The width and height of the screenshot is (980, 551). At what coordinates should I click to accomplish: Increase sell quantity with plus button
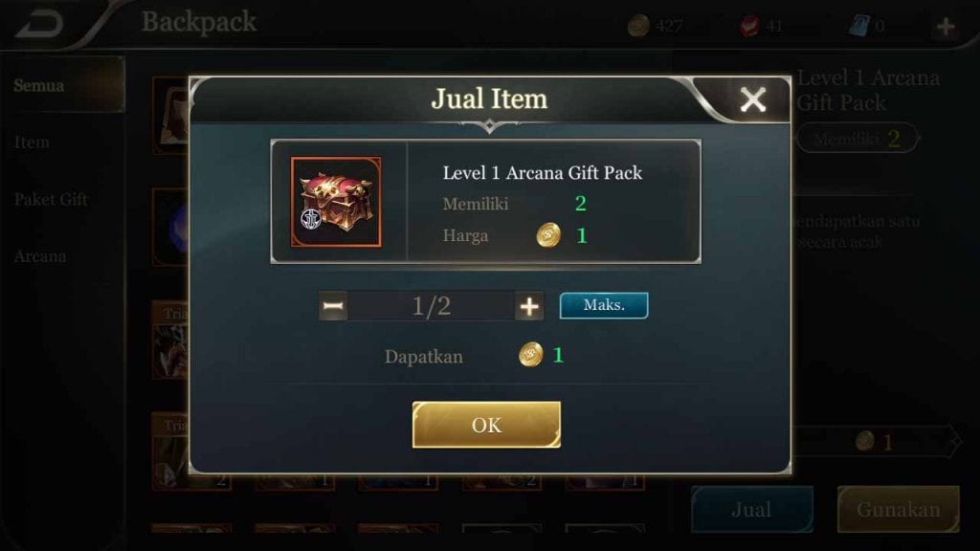(528, 306)
